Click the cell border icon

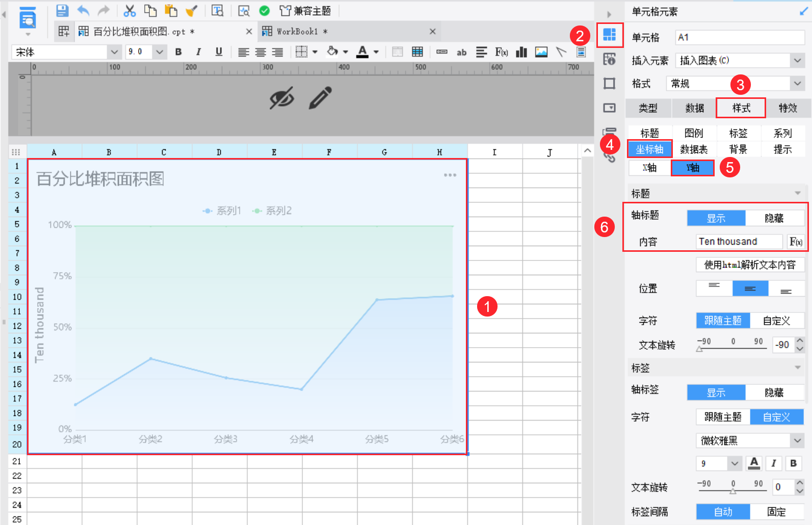pyautogui.click(x=302, y=52)
